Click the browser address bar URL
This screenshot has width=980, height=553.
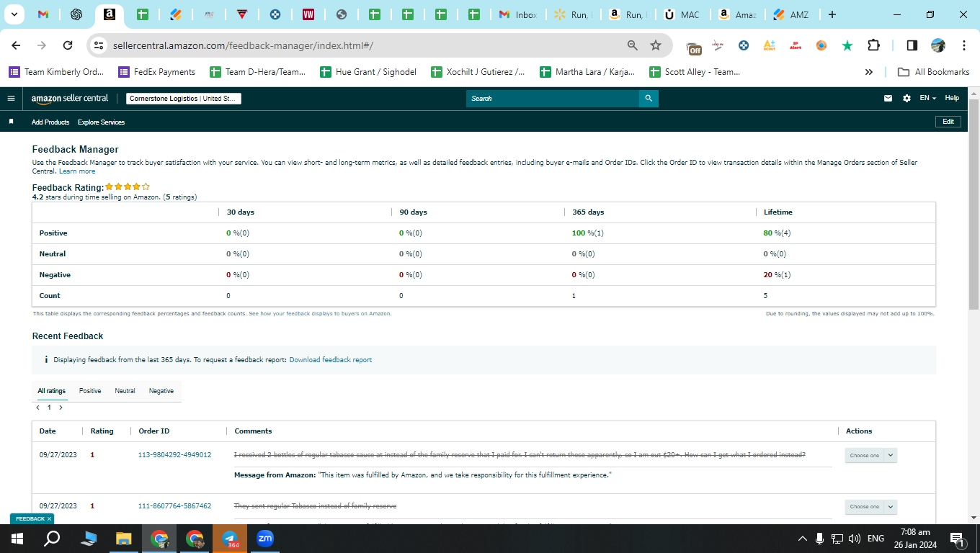point(243,45)
